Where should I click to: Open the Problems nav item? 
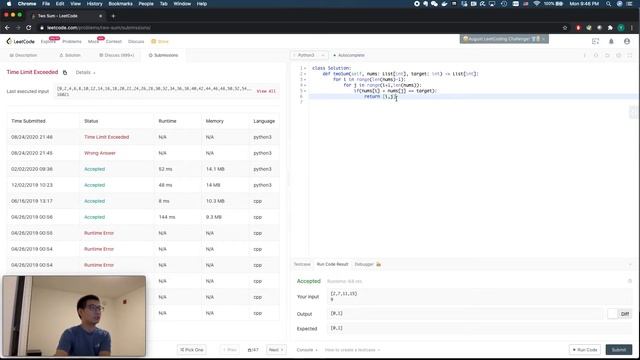coord(72,42)
